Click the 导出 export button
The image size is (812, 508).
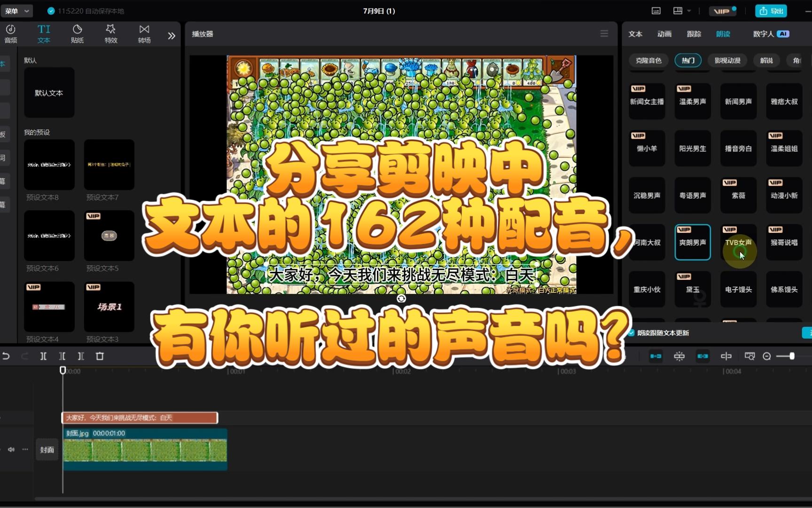coord(771,11)
